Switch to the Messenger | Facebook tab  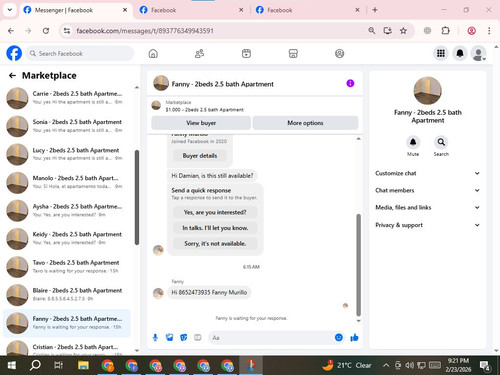click(75, 10)
